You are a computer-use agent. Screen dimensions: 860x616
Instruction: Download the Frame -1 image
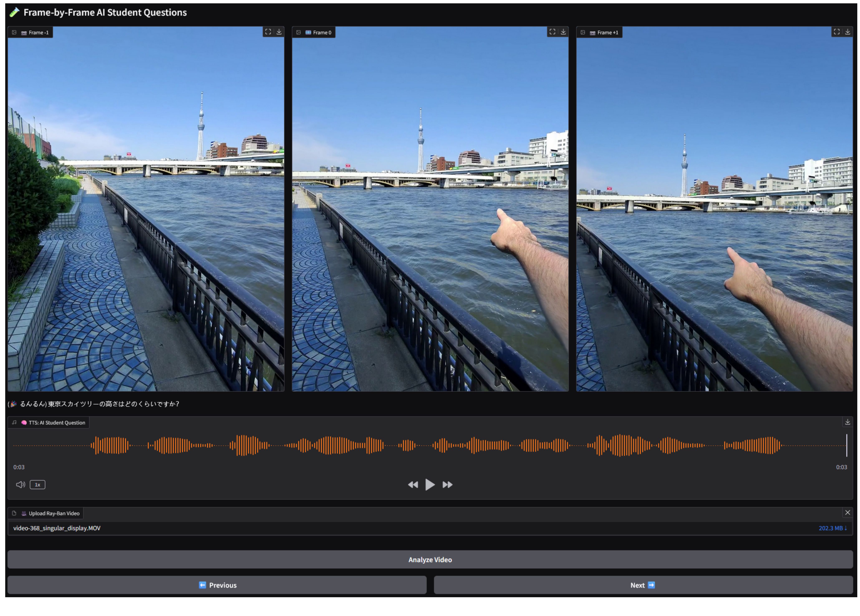(x=279, y=32)
